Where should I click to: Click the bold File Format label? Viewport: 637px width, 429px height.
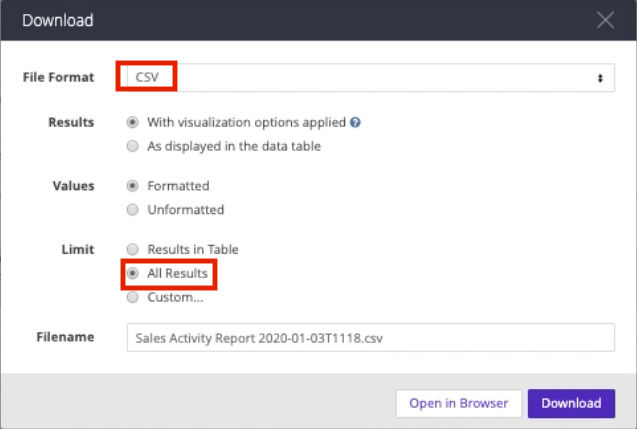pyautogui.click(x=58, y=77)
